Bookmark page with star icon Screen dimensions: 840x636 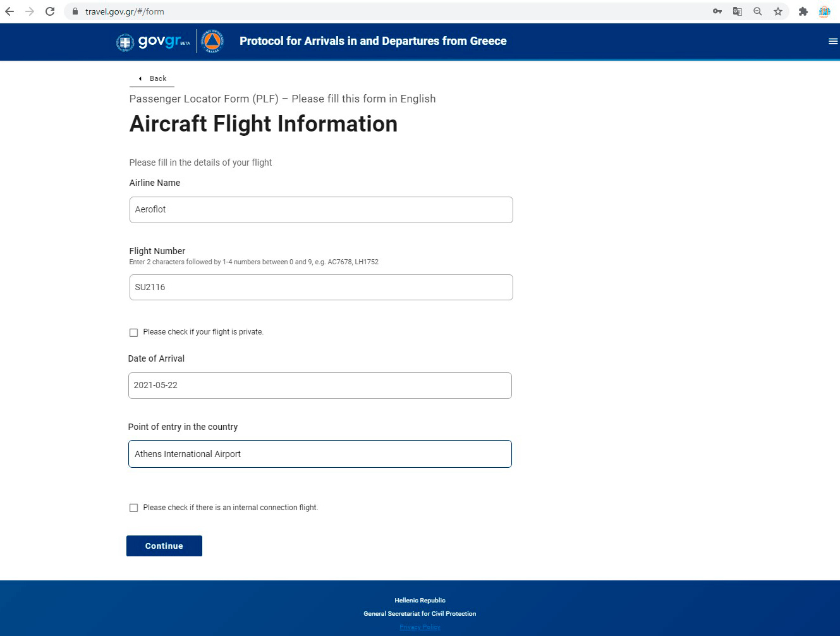(778, 11)
